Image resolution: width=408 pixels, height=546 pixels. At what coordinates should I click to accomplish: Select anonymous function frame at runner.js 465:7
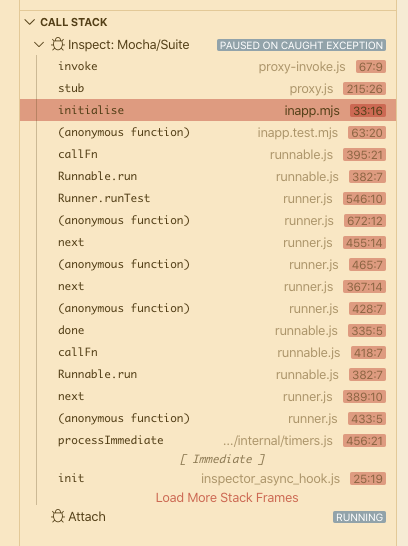[x=208, y=264]
